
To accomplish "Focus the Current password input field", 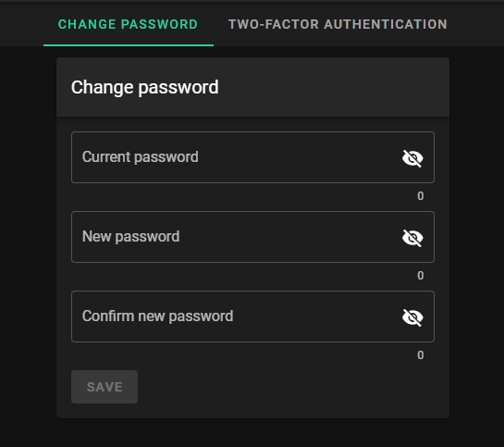I will [x=252, y=157].
